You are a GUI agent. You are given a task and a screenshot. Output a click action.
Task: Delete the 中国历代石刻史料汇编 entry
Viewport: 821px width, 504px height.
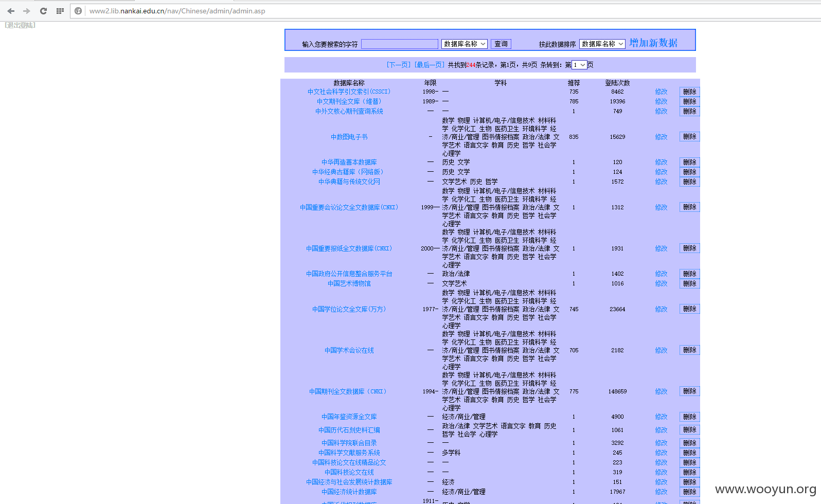point(690,430)
